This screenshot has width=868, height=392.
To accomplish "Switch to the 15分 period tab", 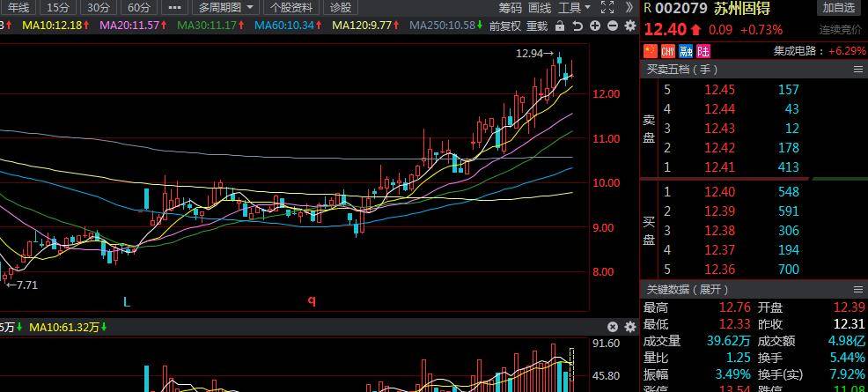I will [x=58, y=7].
